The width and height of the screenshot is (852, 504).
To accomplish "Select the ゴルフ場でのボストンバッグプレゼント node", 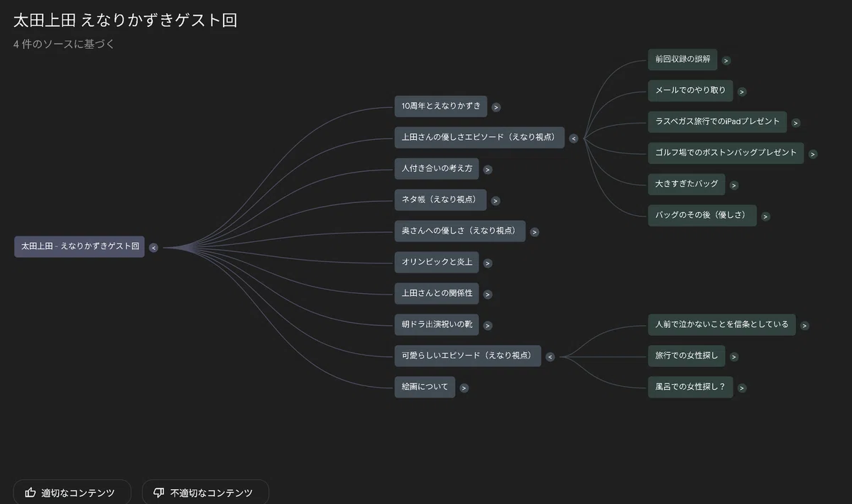I will [726, 153].
